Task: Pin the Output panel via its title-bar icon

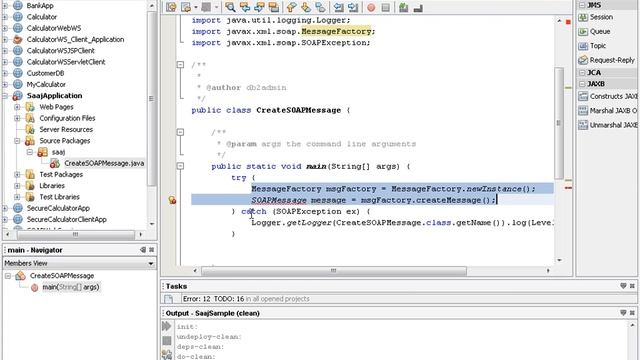Action: point(623,313)
